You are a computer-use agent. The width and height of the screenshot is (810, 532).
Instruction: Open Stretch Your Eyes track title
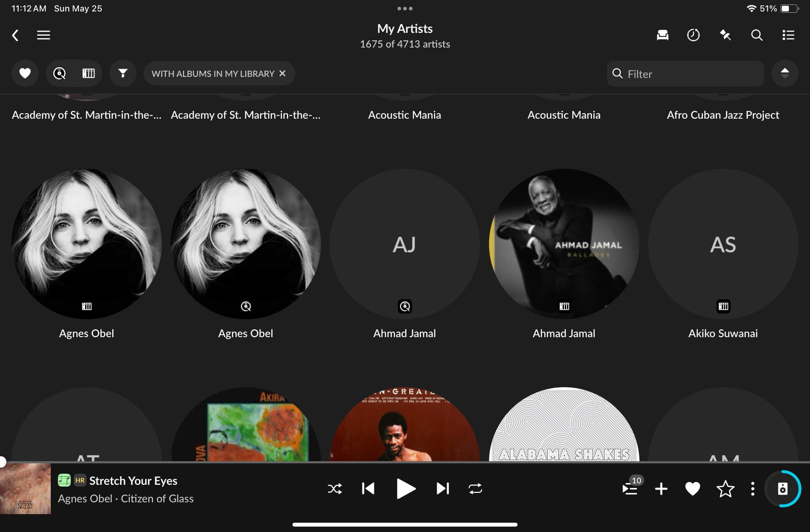click(133, 481)
